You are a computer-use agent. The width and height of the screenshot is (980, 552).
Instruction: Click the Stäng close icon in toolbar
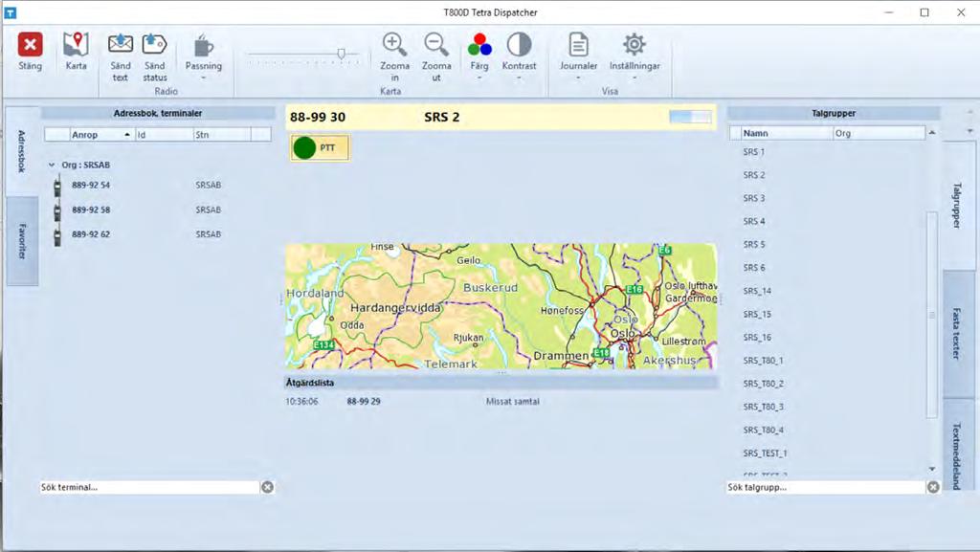point(30,45)
